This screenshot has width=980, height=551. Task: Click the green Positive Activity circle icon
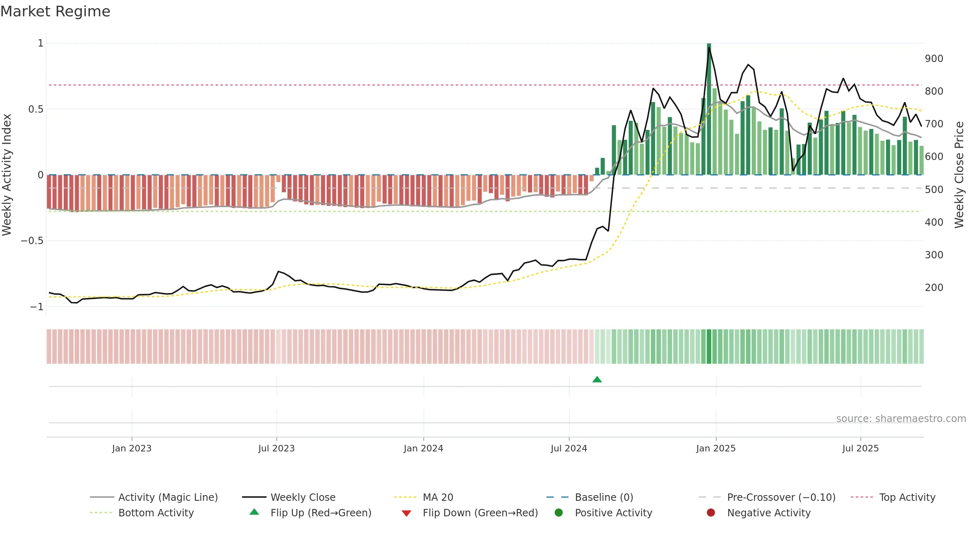559,512
